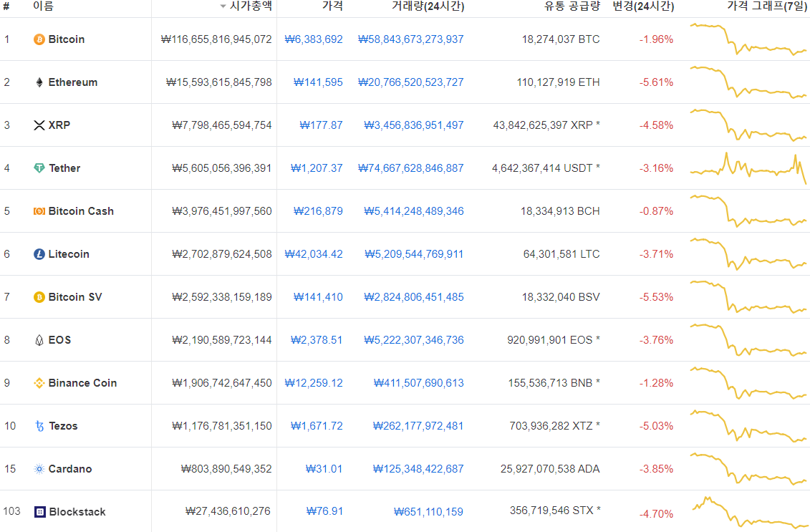This screenshot has height=532, width=810.
Task: Open the Bitcoin SV name link
Action: pos(75,297)
